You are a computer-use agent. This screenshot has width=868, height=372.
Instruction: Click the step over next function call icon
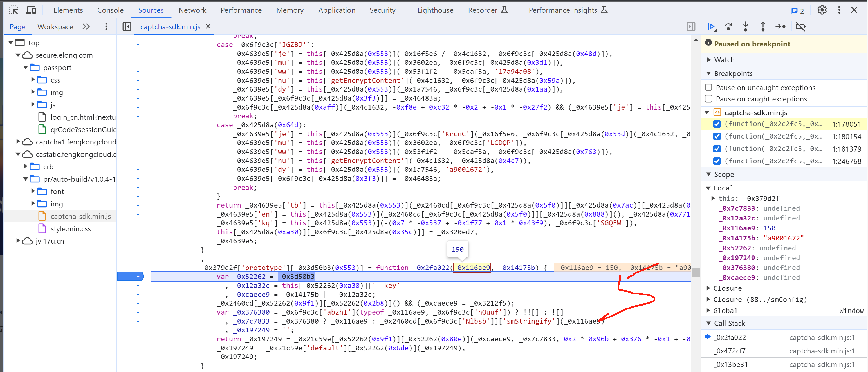[x=728, y=26]
